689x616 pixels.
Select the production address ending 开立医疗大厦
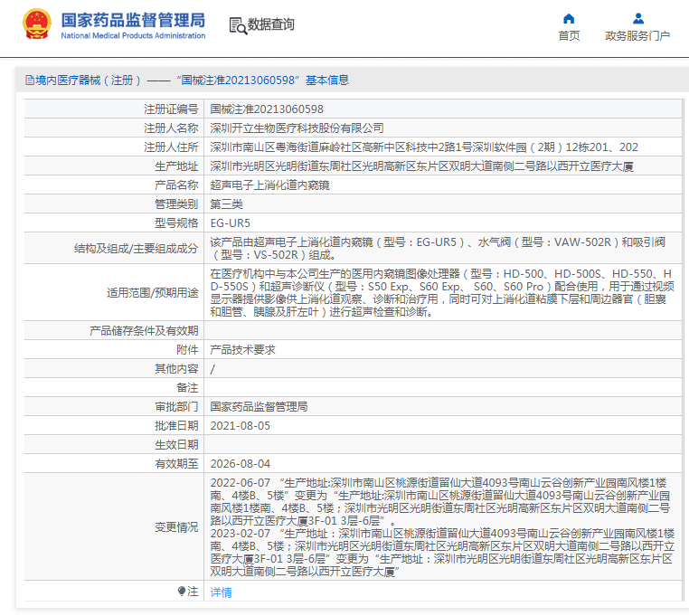click(x=422, y=166)
